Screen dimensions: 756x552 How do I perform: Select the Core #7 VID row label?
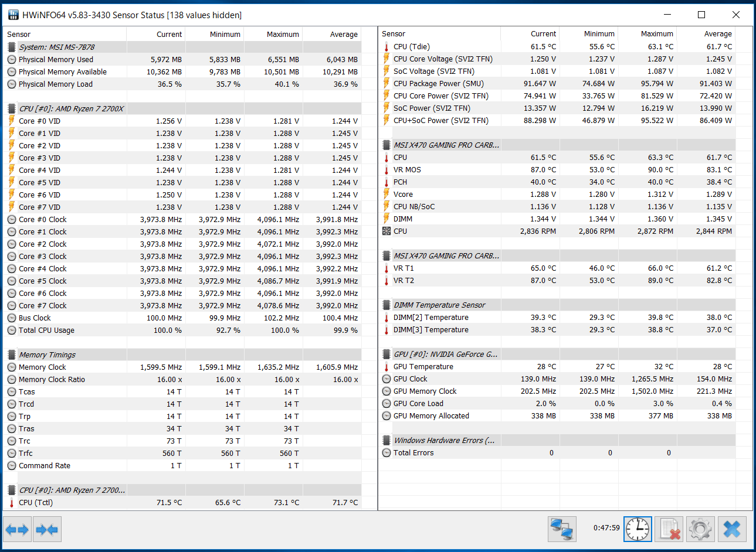tap(39, 207)
